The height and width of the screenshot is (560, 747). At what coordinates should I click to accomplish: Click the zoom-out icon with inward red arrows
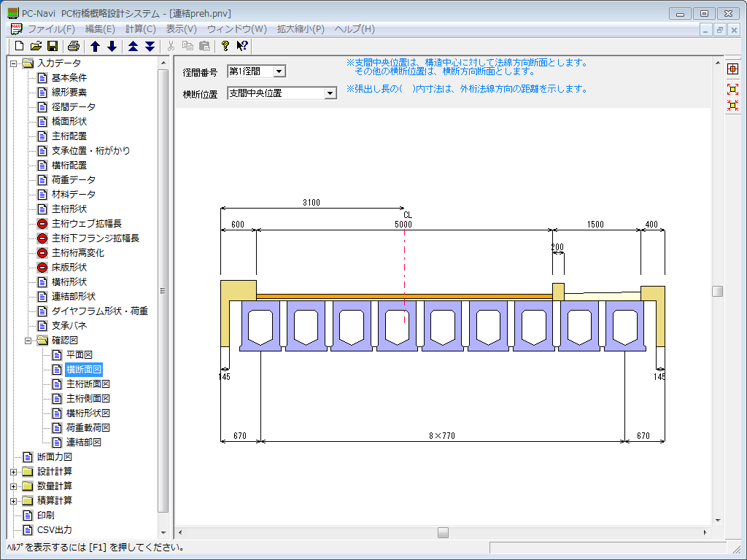tap(733, 105)
